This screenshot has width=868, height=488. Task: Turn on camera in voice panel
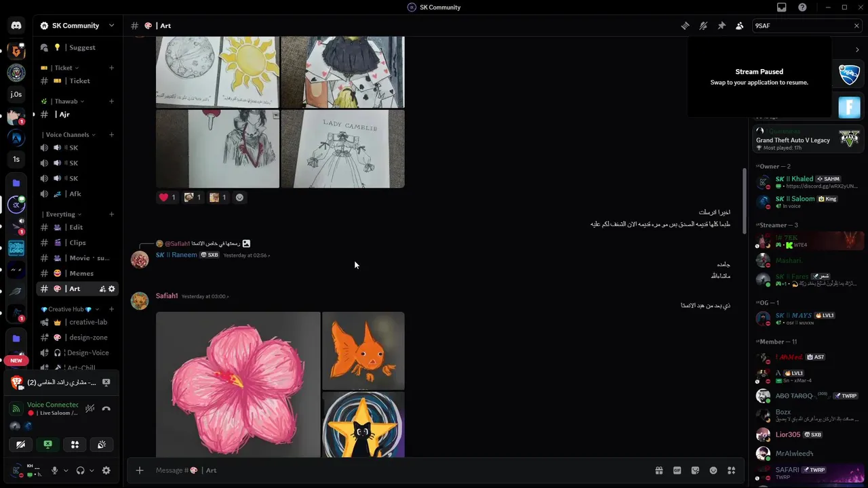click(21, 445)
